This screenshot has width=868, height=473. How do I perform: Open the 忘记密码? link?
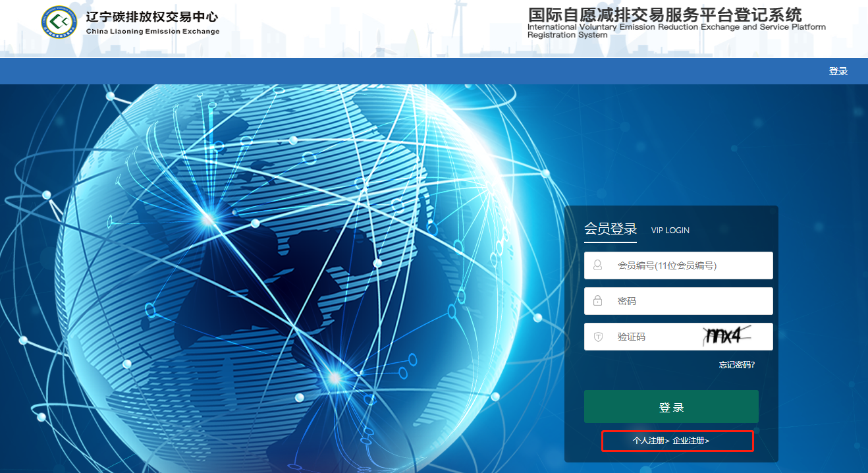point(737,365)
